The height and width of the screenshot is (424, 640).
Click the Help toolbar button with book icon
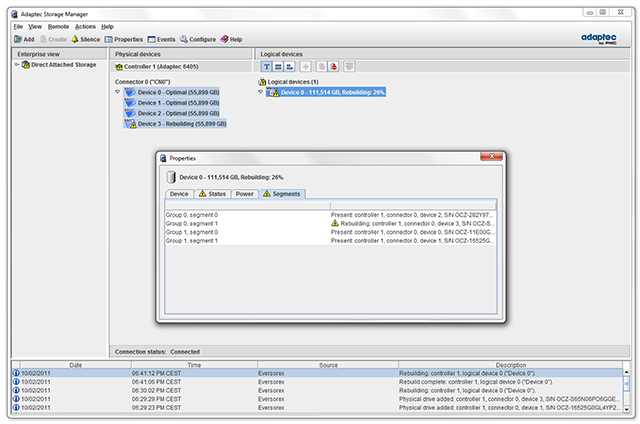[231, 39]
